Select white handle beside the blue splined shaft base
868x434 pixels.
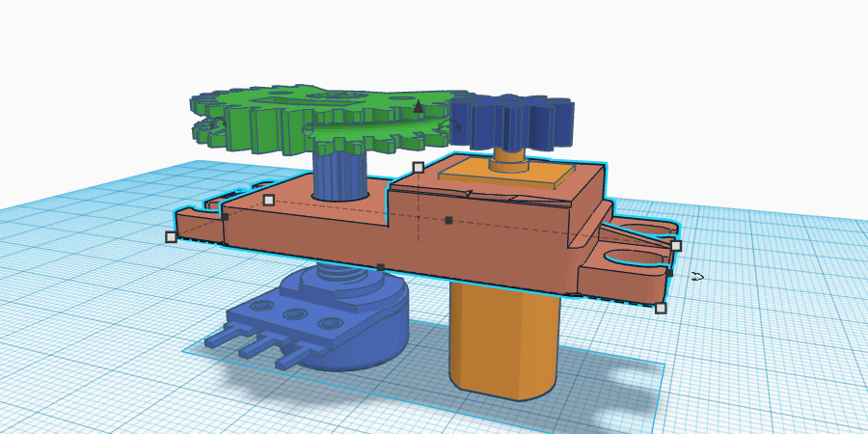pos(269,200)
